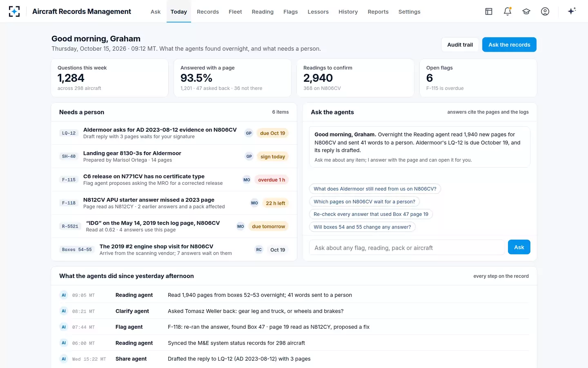Open the Questions this week stat card
Viewport: 588px width, 368px height.
click(110, 78)
